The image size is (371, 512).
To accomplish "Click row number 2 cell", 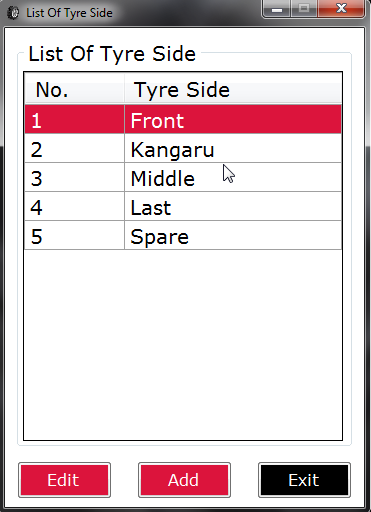I will (x=74, y=148).
